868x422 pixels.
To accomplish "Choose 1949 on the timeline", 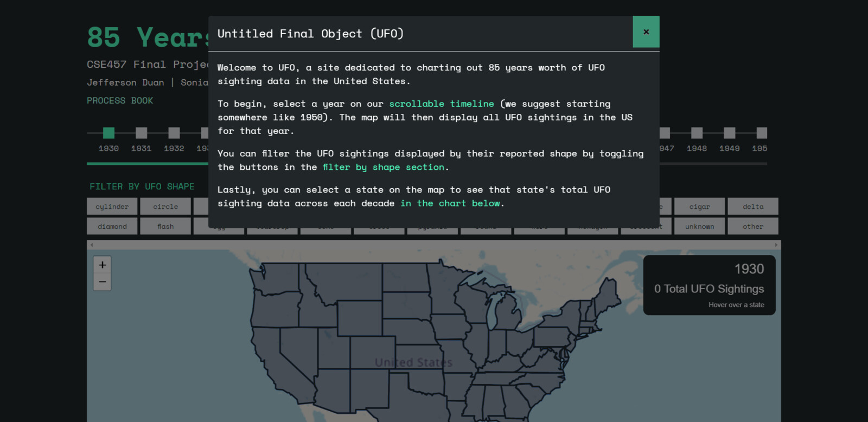I will (x=729, y=133).
